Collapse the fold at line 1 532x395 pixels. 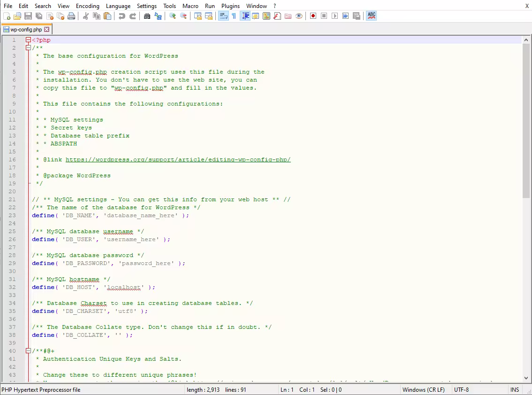pyautogui.click(x=29, y=40)
